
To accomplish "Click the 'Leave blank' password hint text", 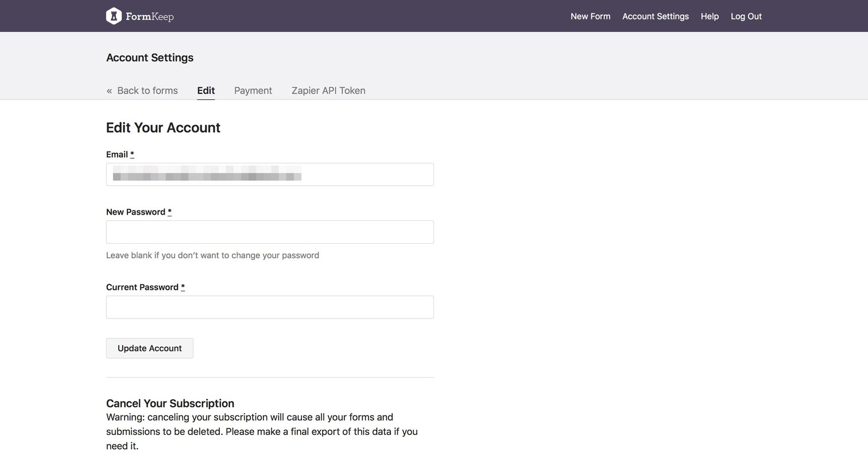I will (x=212, y=255).
